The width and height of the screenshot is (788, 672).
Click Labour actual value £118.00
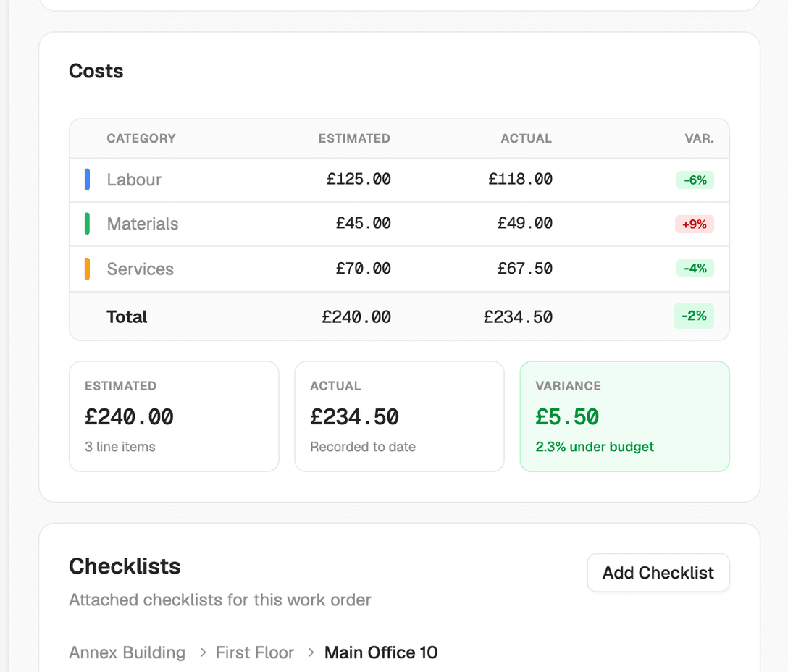(x=521, y=179)
